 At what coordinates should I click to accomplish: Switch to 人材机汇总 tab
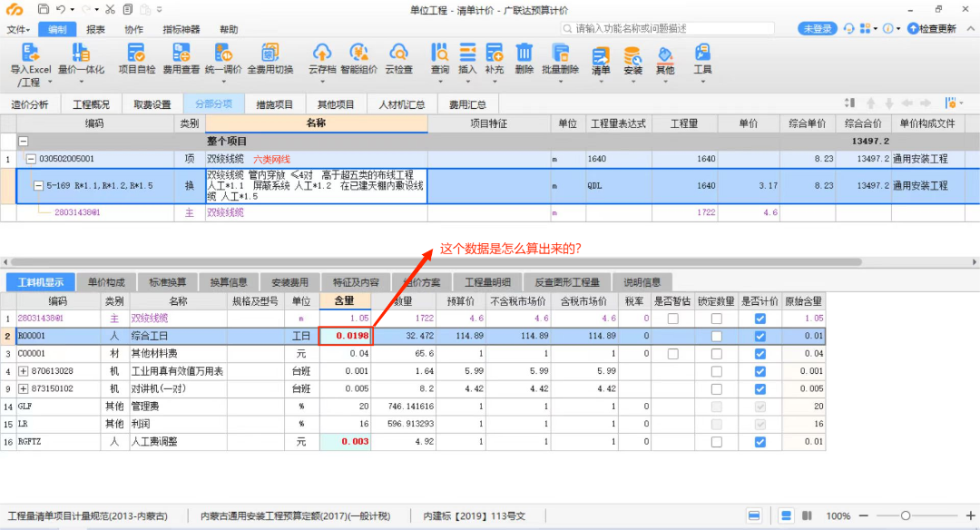[401, 104]
